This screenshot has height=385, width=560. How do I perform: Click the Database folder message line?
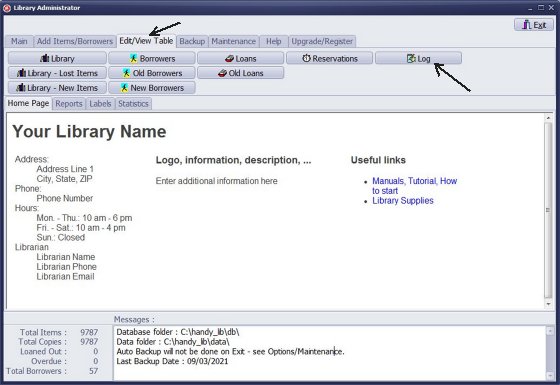178,332
